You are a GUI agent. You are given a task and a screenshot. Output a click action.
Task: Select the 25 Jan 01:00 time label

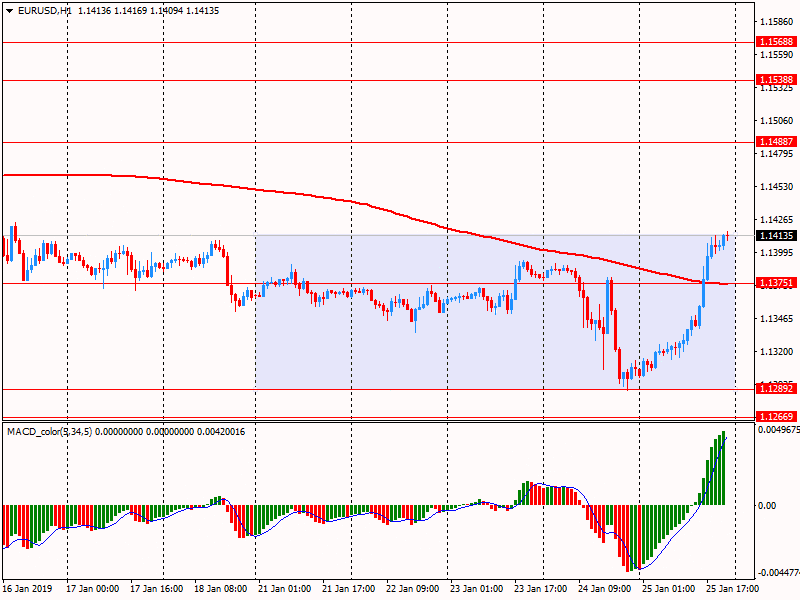point(668,588)
